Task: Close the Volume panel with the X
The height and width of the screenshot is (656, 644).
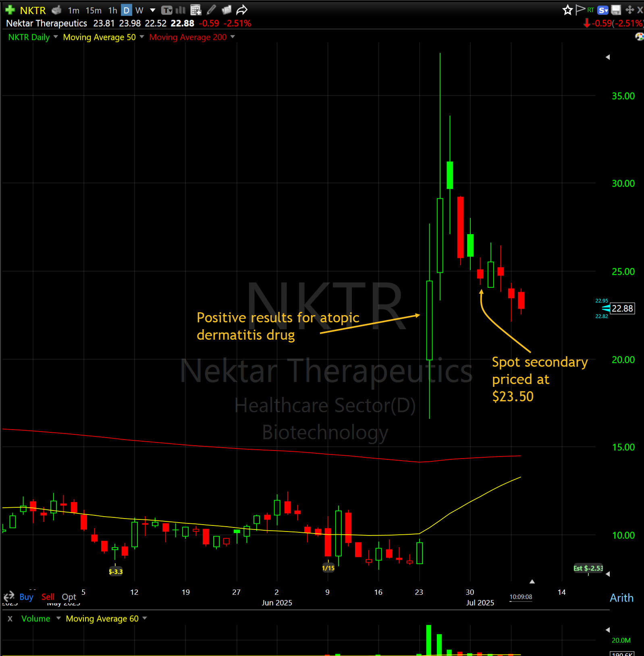Action: (10, 619)
